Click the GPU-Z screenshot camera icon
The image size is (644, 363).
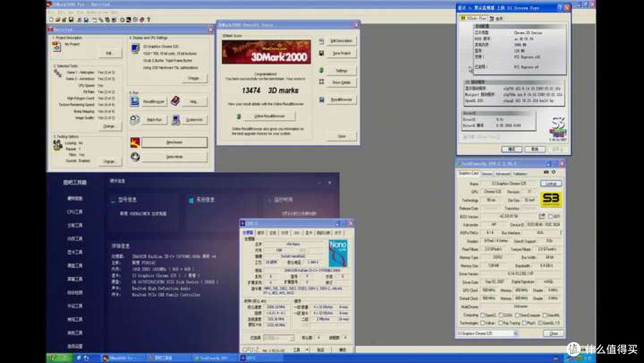pyautogui.click(x=546, y=172)
